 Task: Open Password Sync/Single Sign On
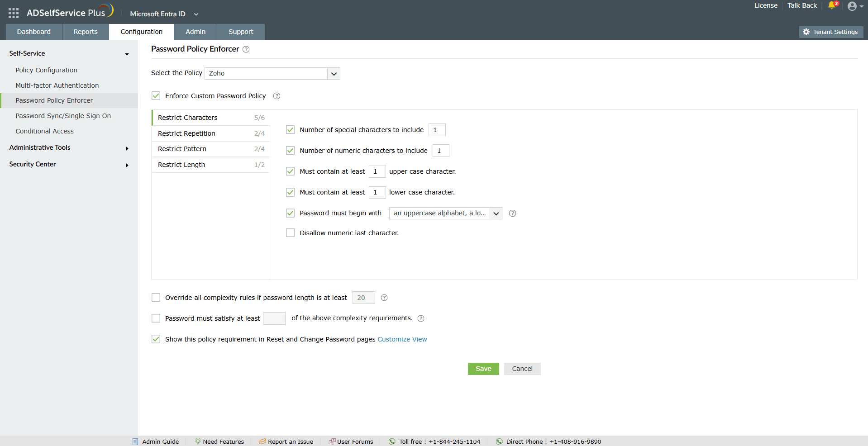coord(63,116)
